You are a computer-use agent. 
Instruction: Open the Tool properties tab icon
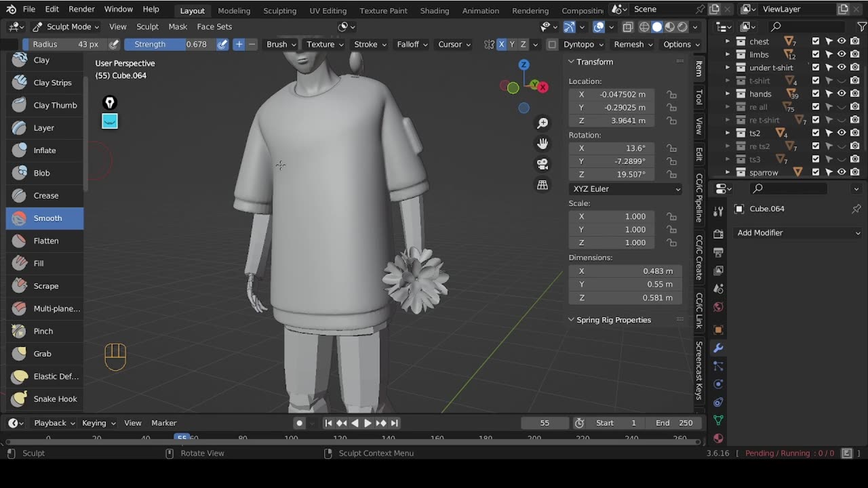coord(718,211)
